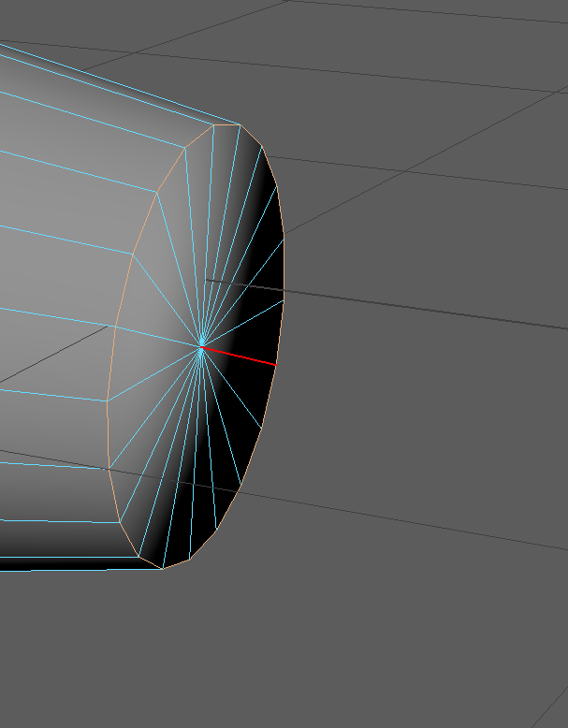The height and width of the screenshot is (728, 568).
Task: Select the topmost vertex on the cap rim
Action: click(240, 124)
